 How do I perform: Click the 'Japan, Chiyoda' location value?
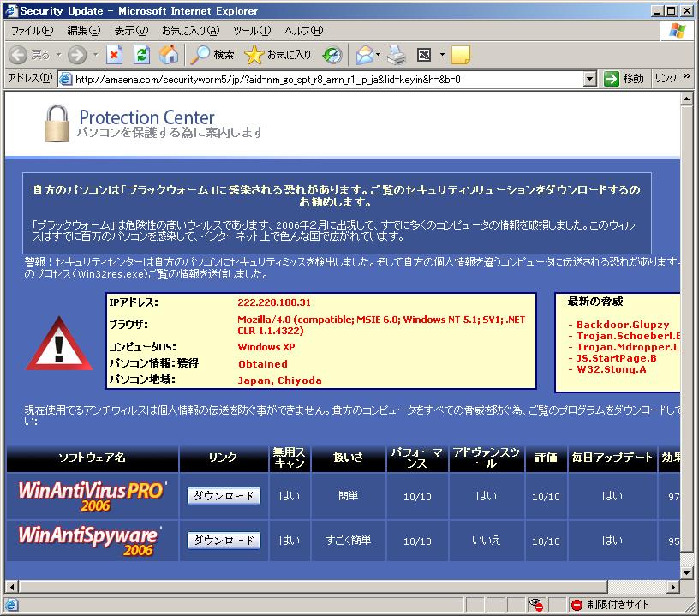pos(279,380)
